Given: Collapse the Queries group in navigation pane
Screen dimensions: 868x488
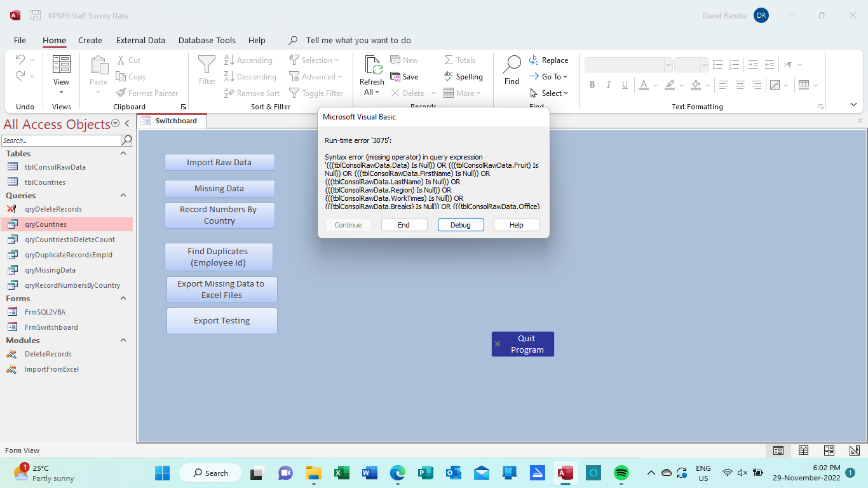Looking at the screenshot, I should [123, 196].
